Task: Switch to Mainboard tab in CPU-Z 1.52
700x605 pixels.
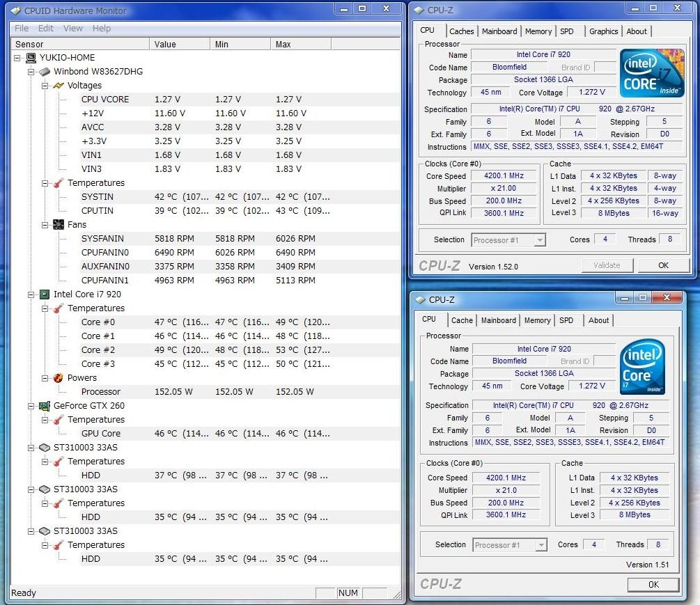Action: [499, 31]
